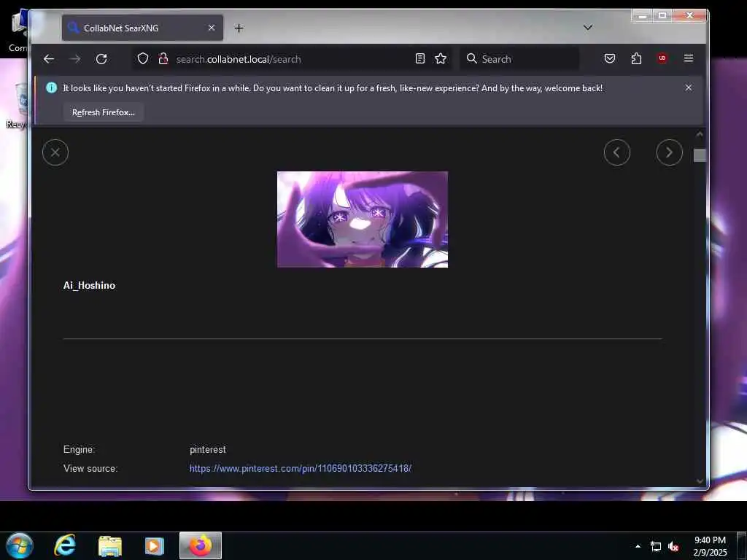Open Firefox application hamburger menu
The height and width of the screenshot is (560, 747).
point(689,58)
